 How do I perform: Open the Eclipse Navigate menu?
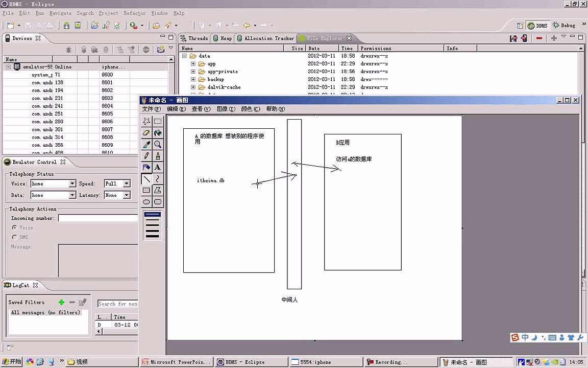coord(60,13)
